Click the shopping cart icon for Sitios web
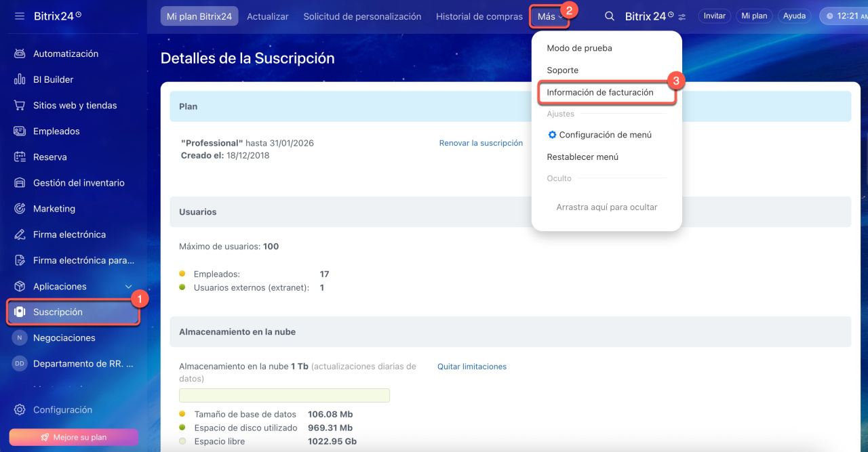Image resolution: width=868 pixels, height=452 pixels. (20, 106)
